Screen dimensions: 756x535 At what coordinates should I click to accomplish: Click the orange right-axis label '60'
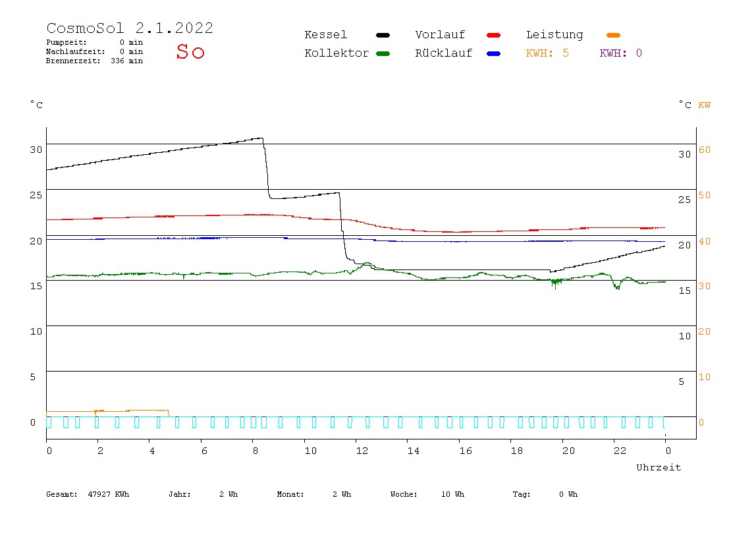tap(705, 150)
